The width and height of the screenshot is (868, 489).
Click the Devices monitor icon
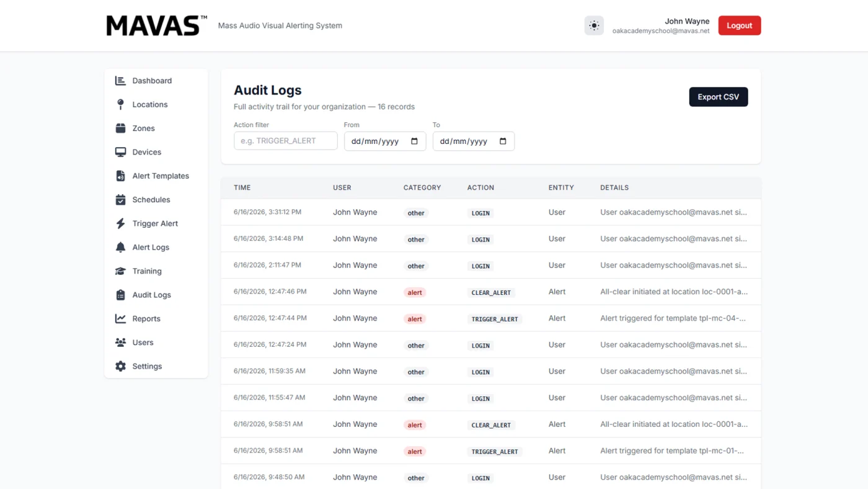click(x=120, y=152)
